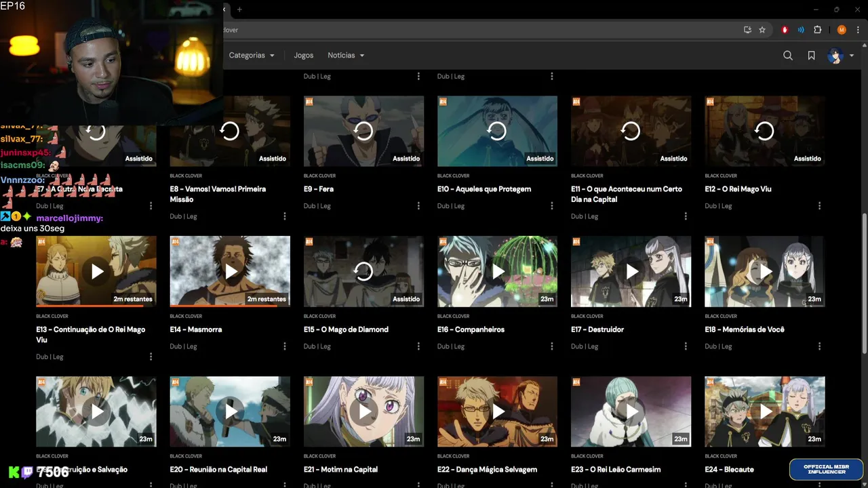Expand the Categorias dropdown
This screenshot has width=868, height=488.
pos(252,56)
